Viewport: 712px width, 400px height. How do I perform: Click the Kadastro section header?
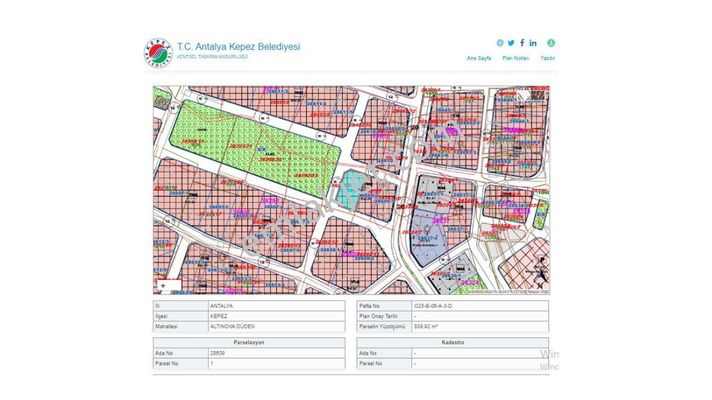(x=453, y=342)
